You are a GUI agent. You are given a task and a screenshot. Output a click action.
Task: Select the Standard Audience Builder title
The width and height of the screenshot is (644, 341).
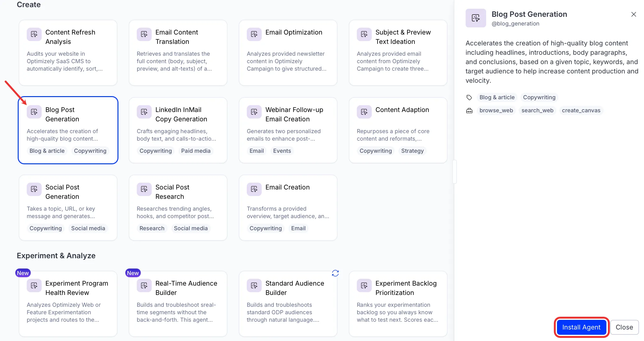click(x=295, y=288)
